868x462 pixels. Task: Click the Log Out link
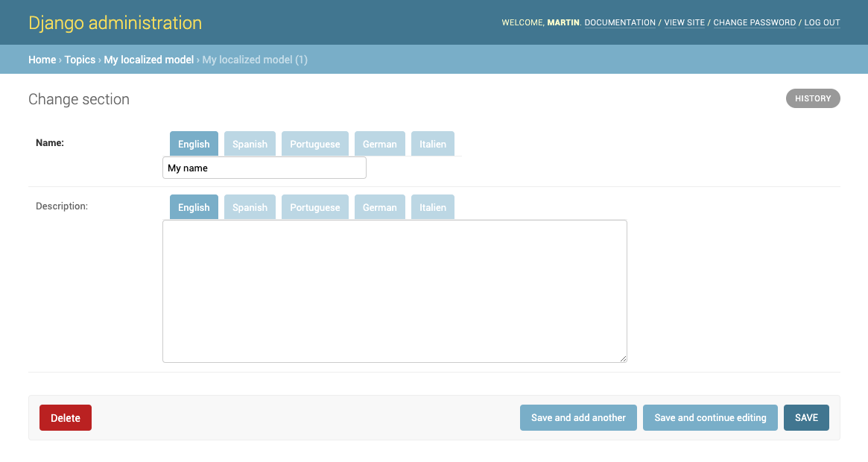[822, 23]
